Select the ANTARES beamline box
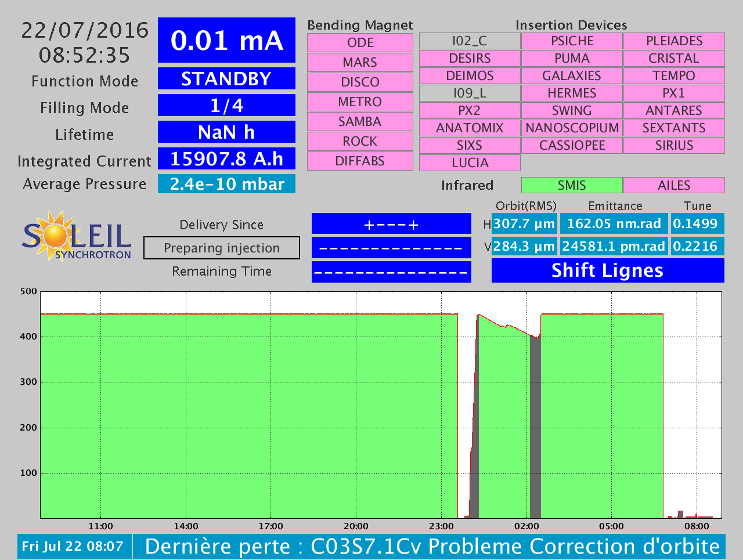This screenshot has width=743, height=560. (674, 111)
